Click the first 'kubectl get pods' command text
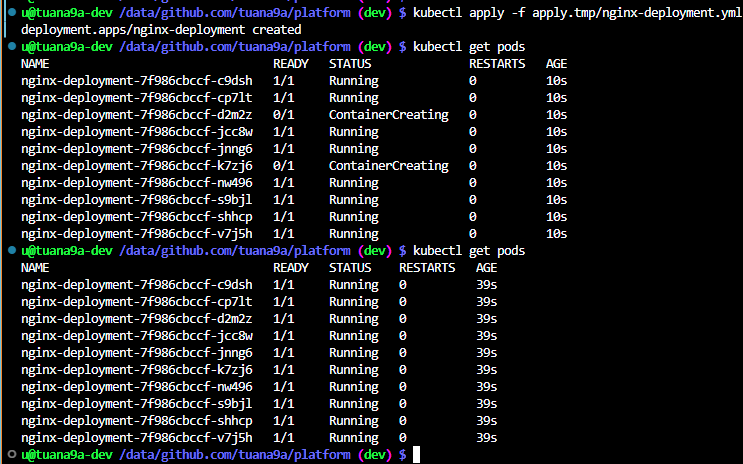The width and height of the screenshot is (743, 464). [469, 47]
